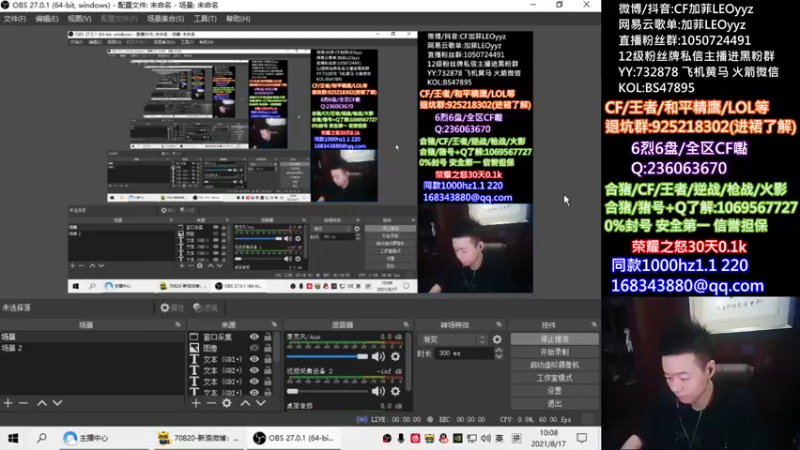The height and width of the screenshot is (450, 800).
Task: Open transition properties gear beside 渐变
Action: (497, 339)
